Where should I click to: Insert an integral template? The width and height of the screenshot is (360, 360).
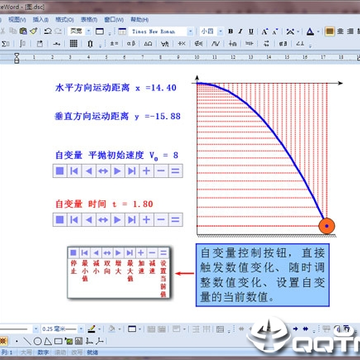[22, 44]
